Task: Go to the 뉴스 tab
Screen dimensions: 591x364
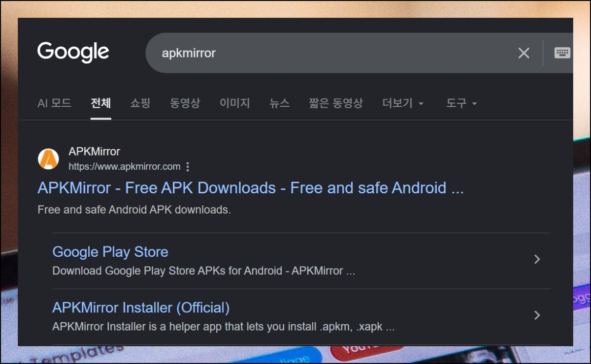Action: click(279, 103)
